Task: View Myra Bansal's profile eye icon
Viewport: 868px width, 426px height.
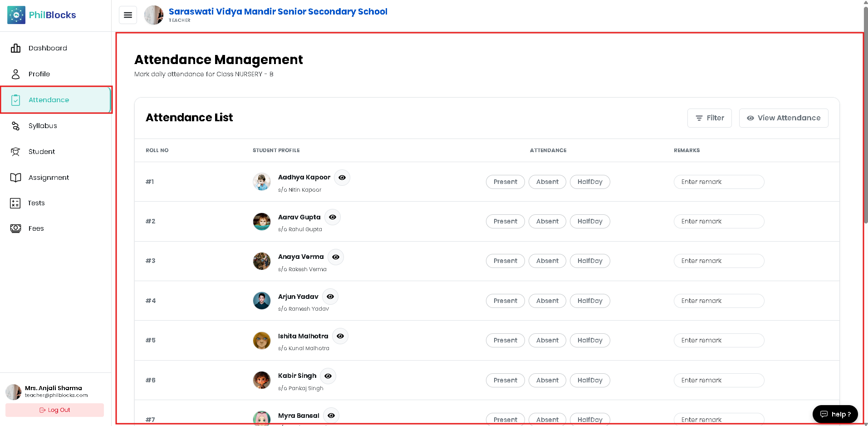Action: pos(331,416)
